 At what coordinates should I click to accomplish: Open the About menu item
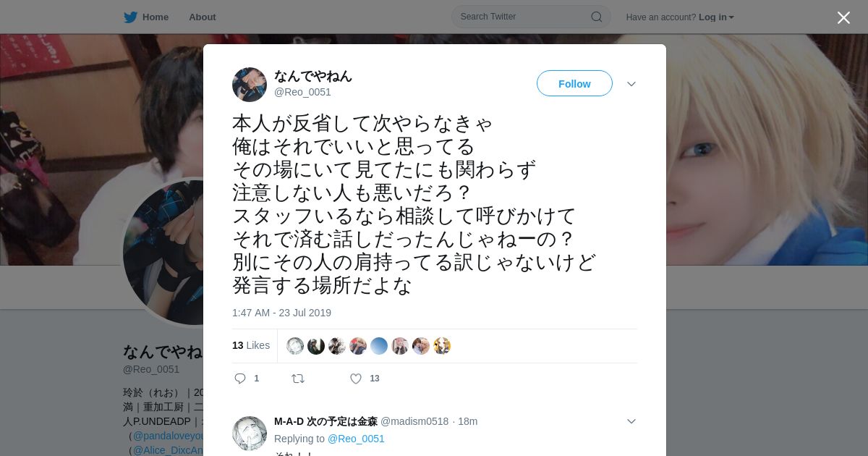tap(202, 17)
